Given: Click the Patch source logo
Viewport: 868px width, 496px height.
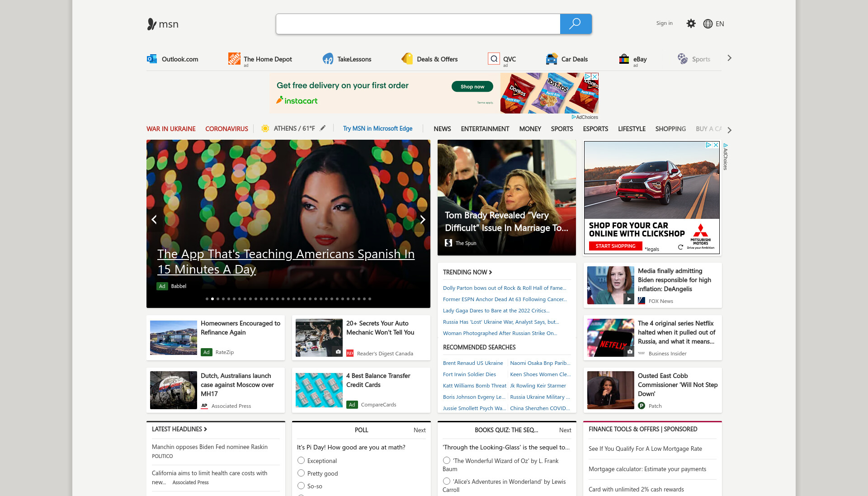Looking at the screenshot, I should (x=642, y=406).
